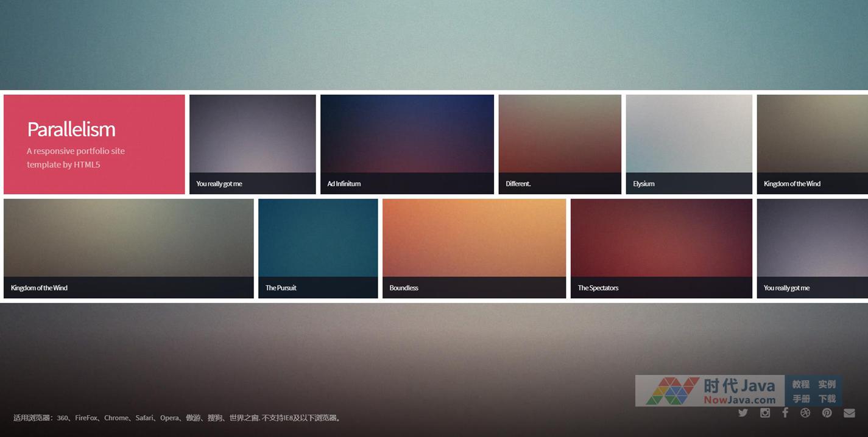
Task: Open the Dribbble profile icon
Action: tap(805, 413)
